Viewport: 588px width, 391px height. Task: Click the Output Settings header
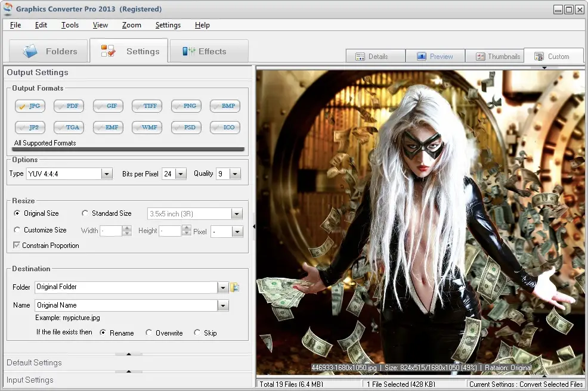click(x=38, y=72)
